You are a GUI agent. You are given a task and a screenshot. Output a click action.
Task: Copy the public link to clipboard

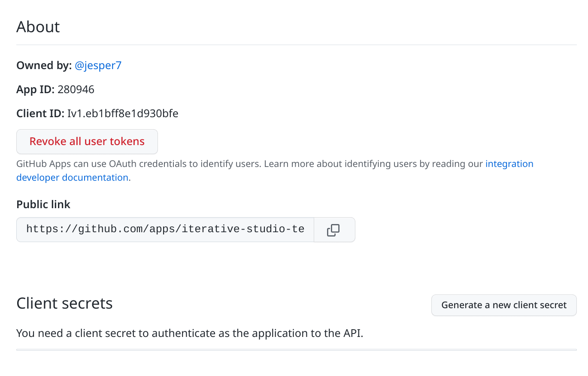pos(334,230)
